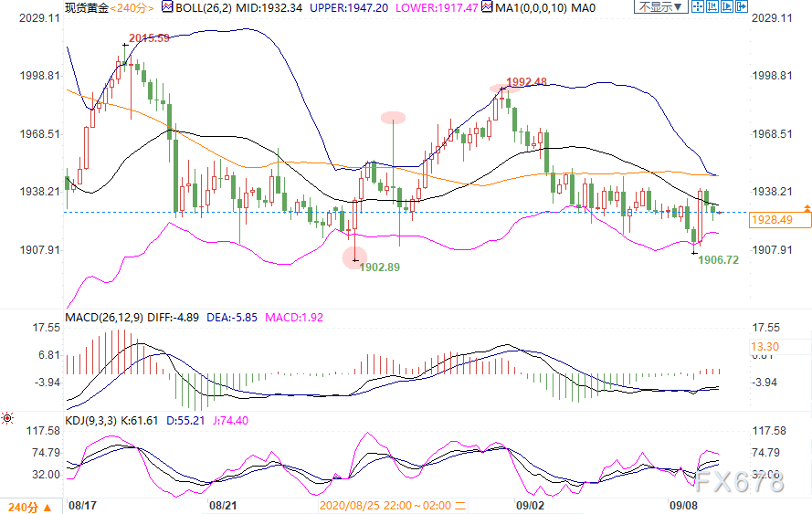Click the orange arrow on the right price axis
The height and width of the screenshot is (514, 812).
click(807, 208)
